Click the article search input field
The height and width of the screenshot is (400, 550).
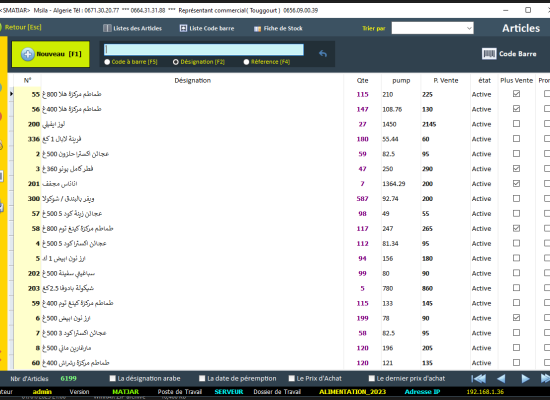(204, 49)
